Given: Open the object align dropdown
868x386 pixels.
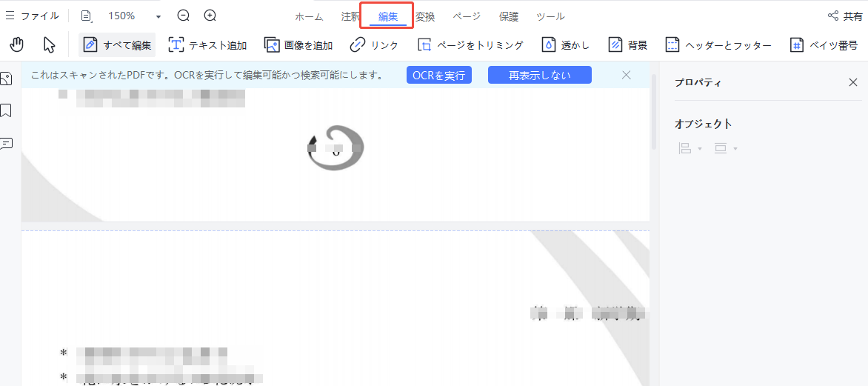Looking at the screenshot, I should (690, 148).
